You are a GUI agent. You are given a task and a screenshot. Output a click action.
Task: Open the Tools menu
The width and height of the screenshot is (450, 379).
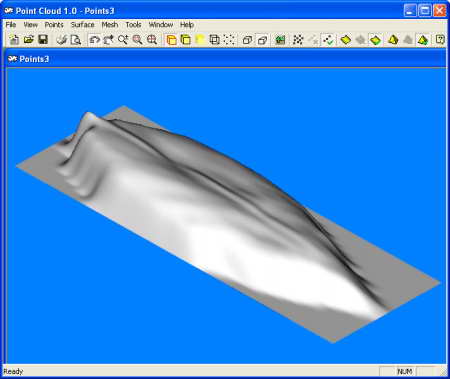point(133,25)
